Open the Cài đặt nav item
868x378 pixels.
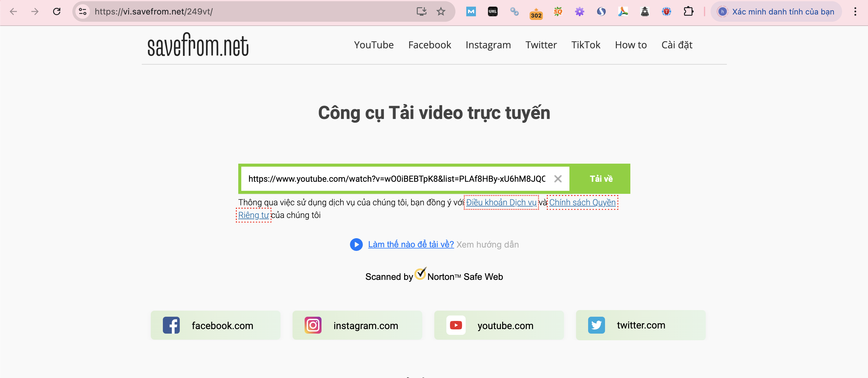tap(676, 45)
